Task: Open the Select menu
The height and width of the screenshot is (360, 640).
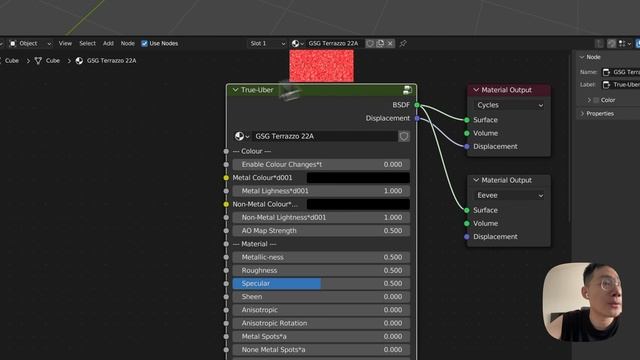Action: (87, 43)
